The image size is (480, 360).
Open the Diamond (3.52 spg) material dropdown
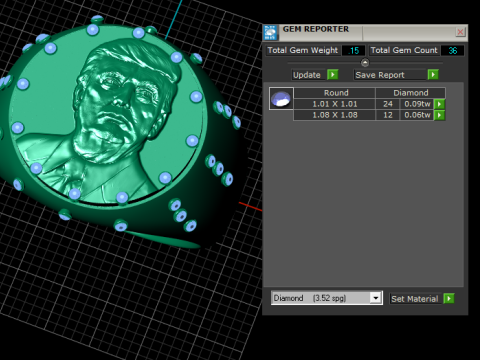click(376, 298)
